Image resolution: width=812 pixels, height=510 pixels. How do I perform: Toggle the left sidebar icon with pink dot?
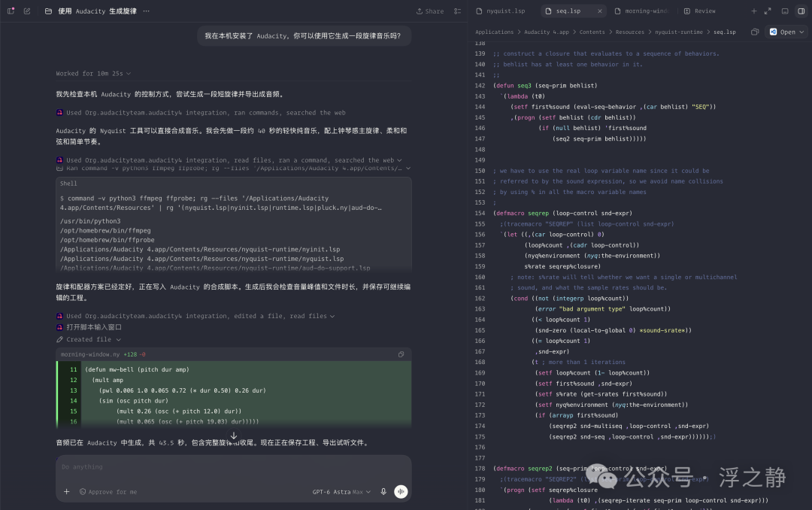(11, 11)
